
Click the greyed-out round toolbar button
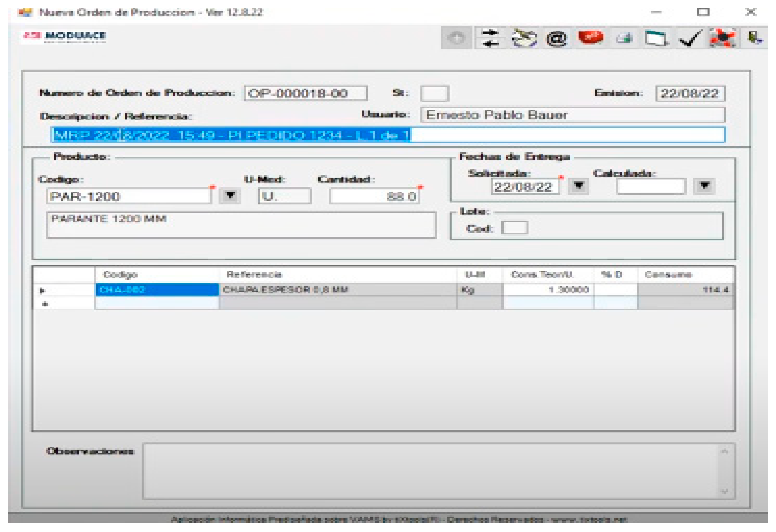[457, 38]
